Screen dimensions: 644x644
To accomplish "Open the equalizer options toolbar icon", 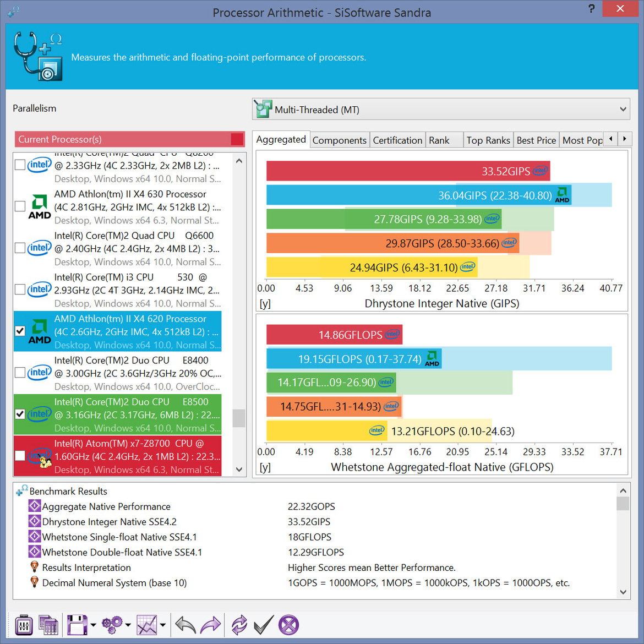I will coord(24,625).
